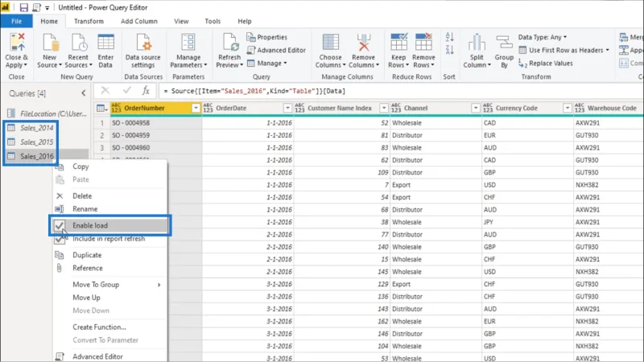
Task: Select the Warehouse Code column header
Action: tap(609, 108)
